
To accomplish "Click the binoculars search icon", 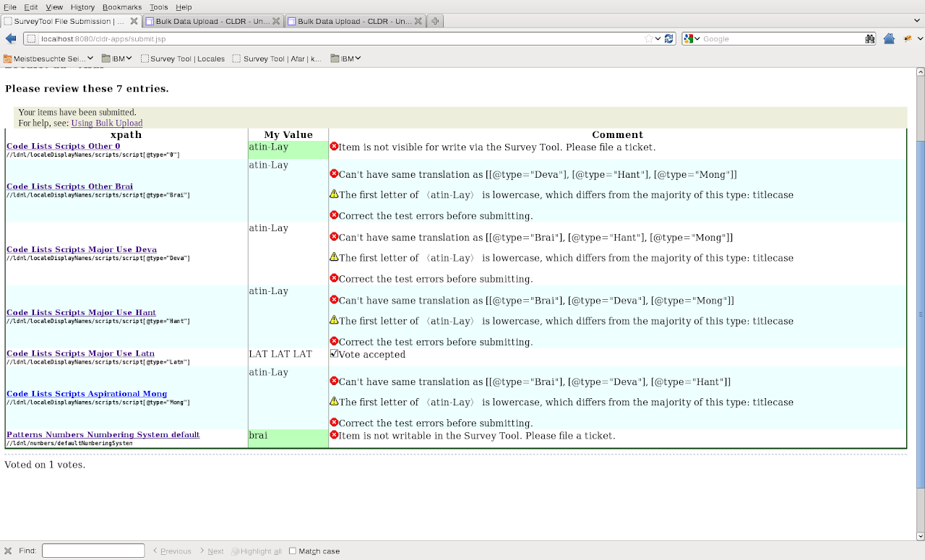I will (870, 39).
